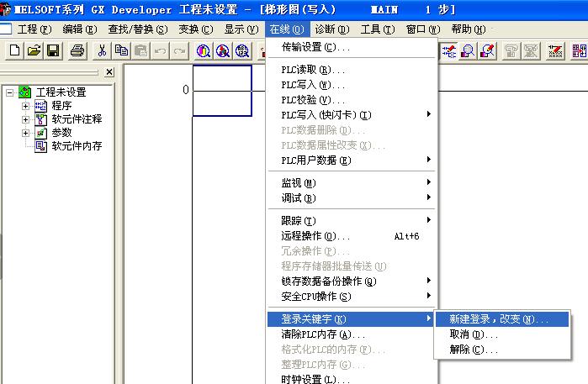Click the Cut scissors icon
The image size is (588, 384).
(x=103, y=51)
